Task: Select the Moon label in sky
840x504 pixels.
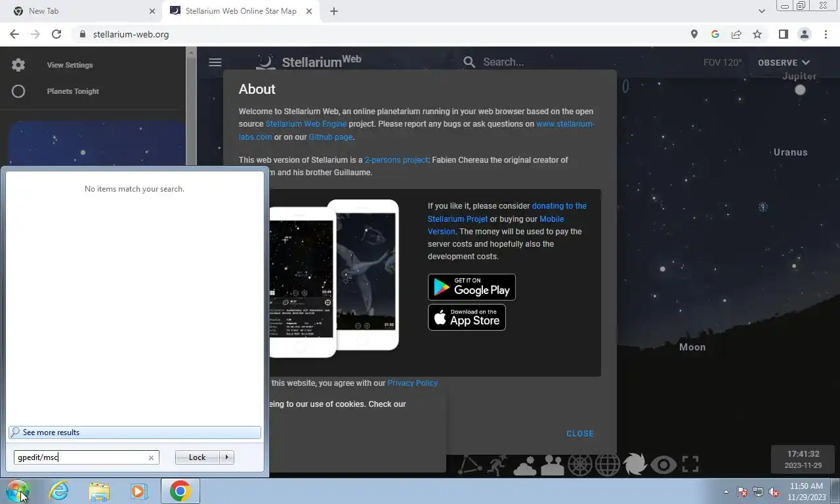Action: (x=692, y=347)
